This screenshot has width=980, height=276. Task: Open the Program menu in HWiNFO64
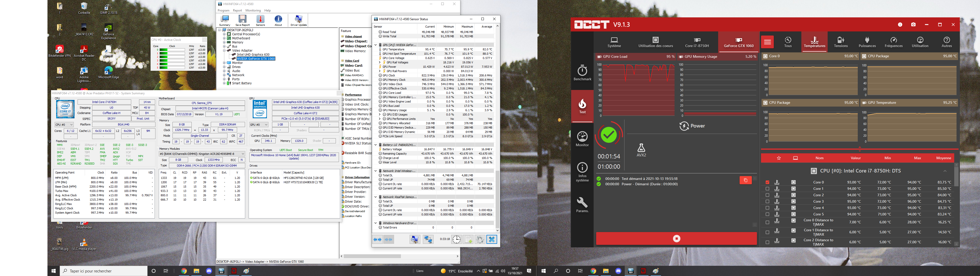[x=223, y=10]
